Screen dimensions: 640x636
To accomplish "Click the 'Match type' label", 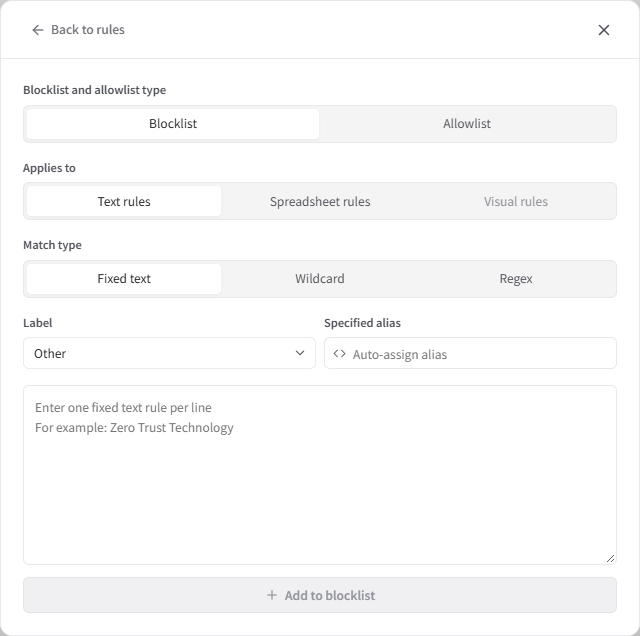I will [x=52, y=245].
